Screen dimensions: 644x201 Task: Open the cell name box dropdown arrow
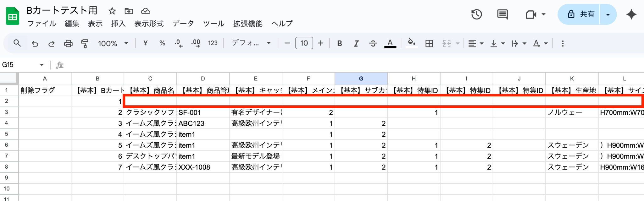click(x=42, y=65)
